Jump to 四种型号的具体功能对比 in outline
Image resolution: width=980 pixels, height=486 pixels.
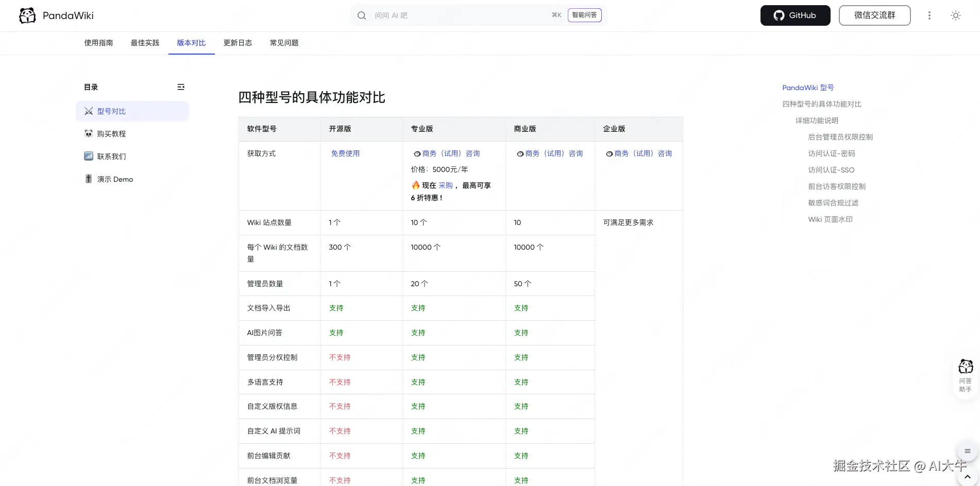click(822, 104)
